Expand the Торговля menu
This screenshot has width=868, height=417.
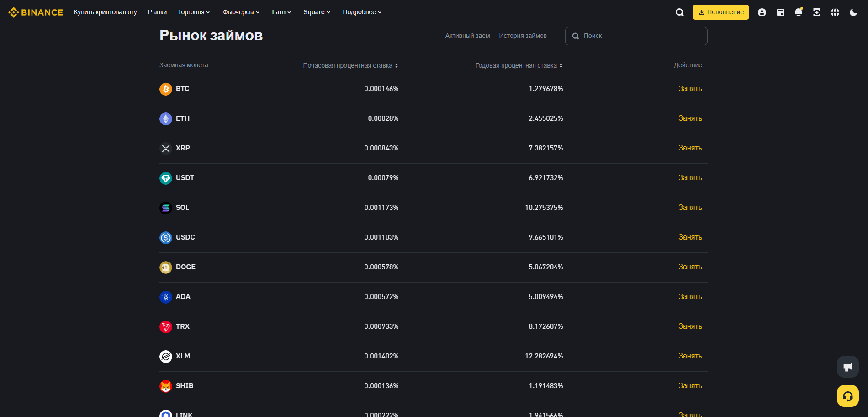pyautogui.click(x=194, y=12)
